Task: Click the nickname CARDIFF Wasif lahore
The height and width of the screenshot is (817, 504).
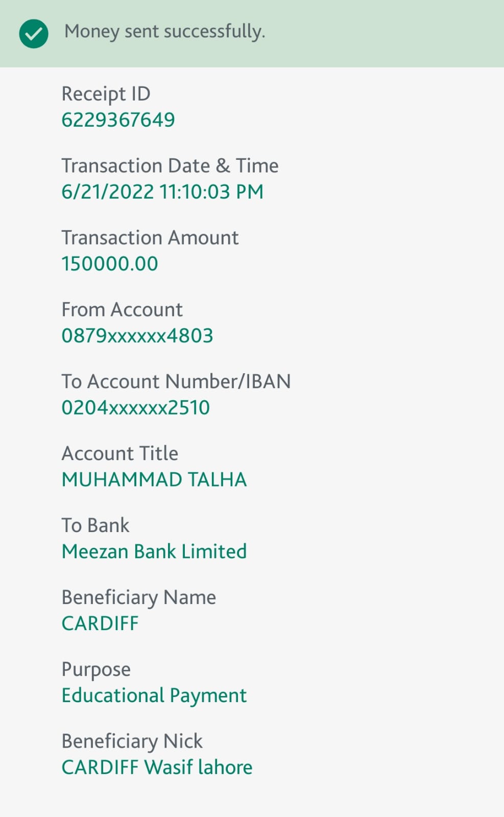Action: [157, 767]
